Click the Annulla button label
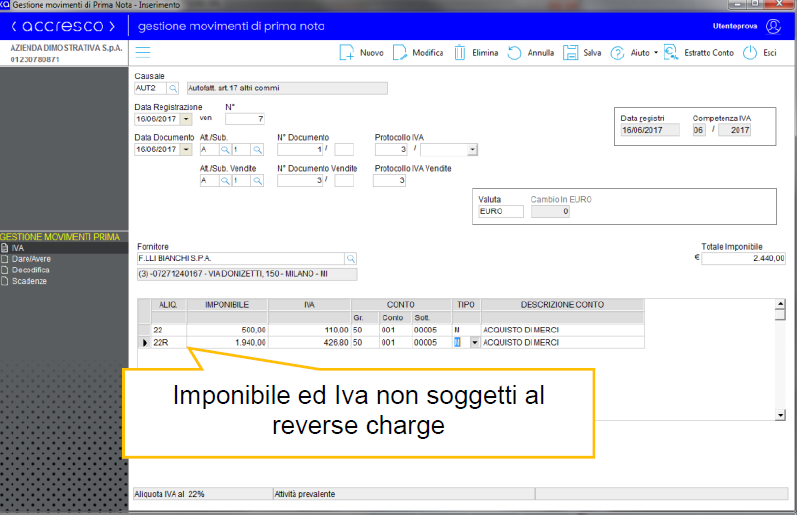Image resolution: width=797 pixels, height=518 pixels. tap(541, 53)
